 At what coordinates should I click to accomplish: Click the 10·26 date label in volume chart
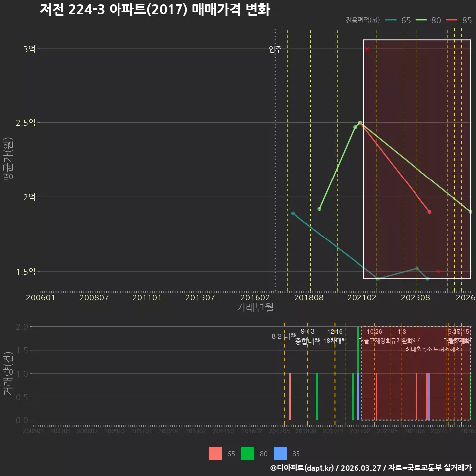[375, 332]
